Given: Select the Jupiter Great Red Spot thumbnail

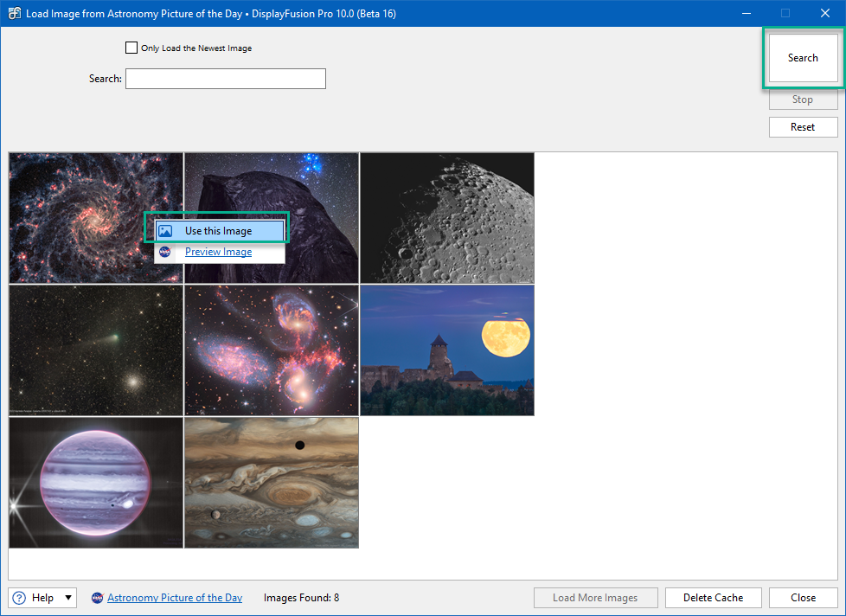Looking at the screenshot, I should pos(271,483).
